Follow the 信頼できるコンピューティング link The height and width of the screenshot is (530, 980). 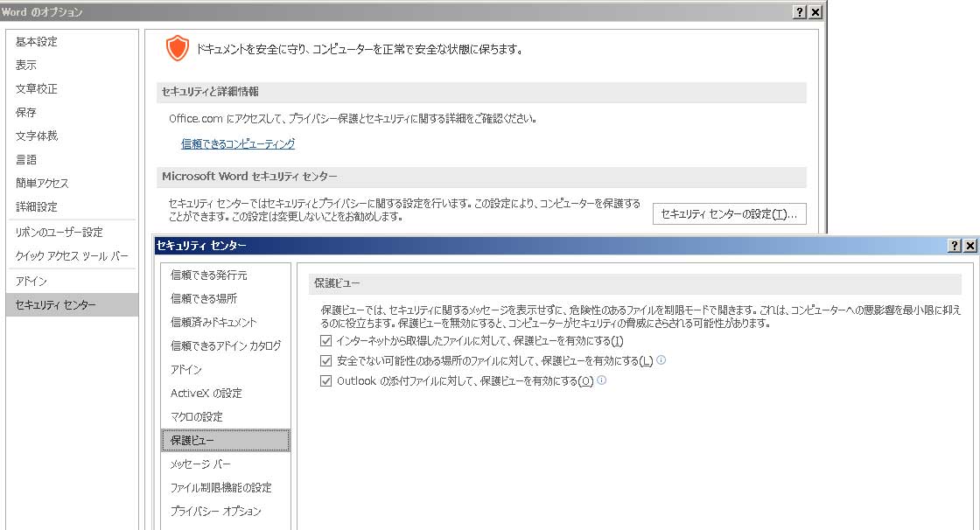coord(238,143)
